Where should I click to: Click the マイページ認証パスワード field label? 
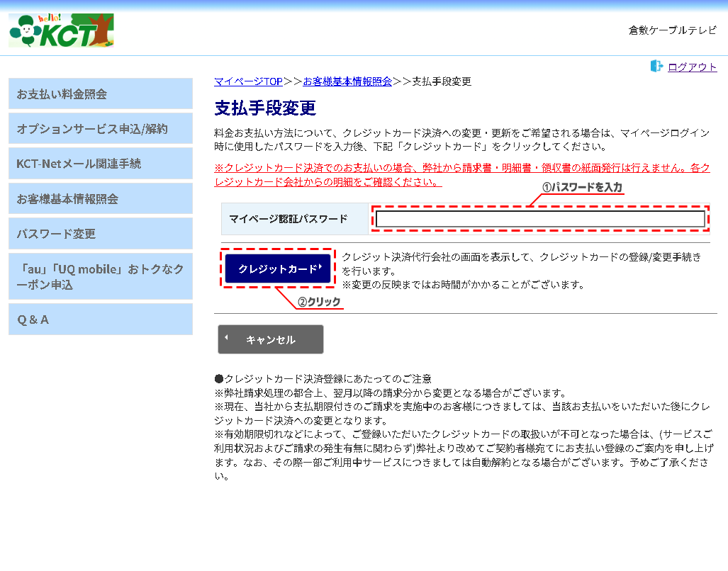click(289, 219)
